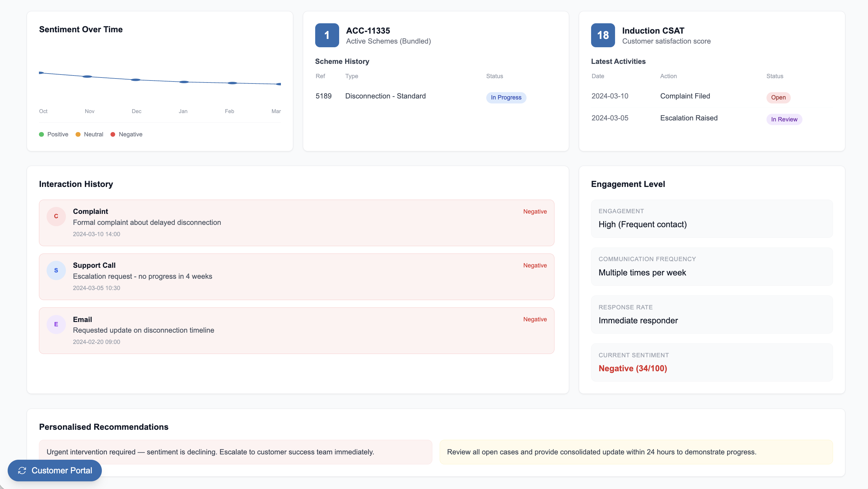
Task: Click the In Progress status badge
Action: (x=506, y=97)
